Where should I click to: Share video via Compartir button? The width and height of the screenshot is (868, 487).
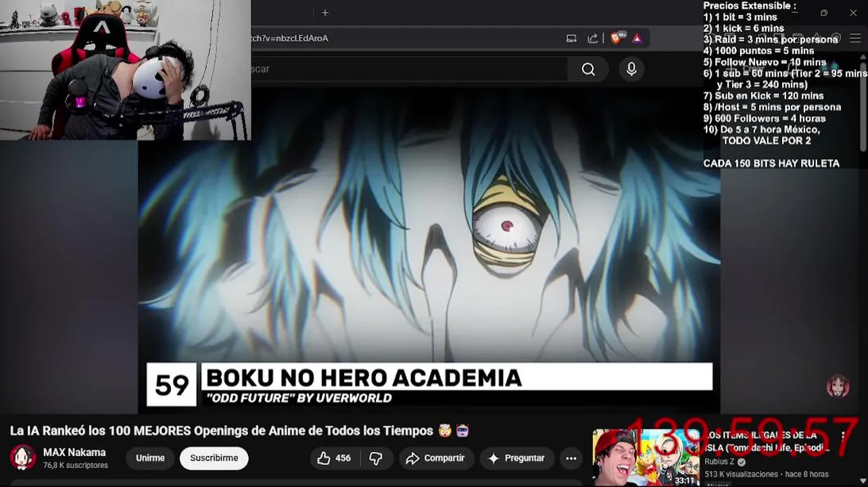[x=436, y=458]
